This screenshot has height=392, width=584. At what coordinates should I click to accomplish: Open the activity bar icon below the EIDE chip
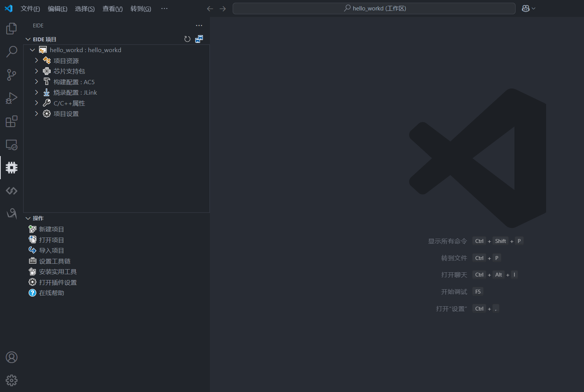[12, 191]
